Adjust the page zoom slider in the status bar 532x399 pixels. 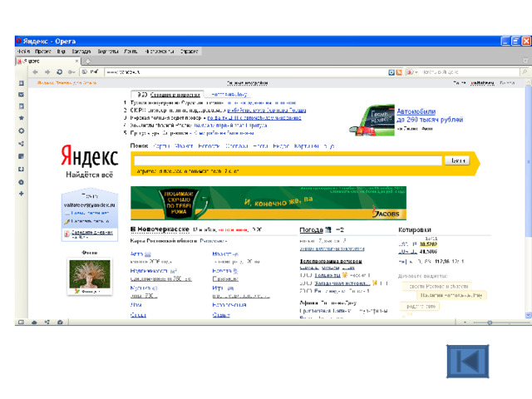pos(500,323)
